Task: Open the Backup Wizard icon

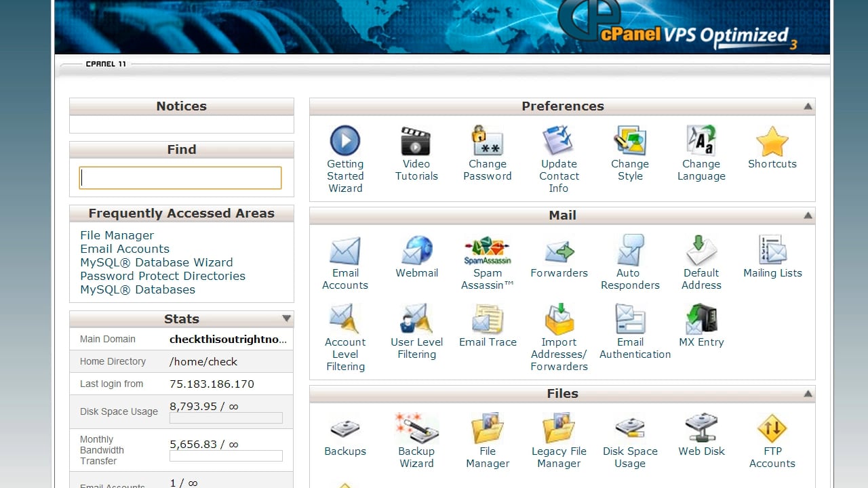Action: 416,429
